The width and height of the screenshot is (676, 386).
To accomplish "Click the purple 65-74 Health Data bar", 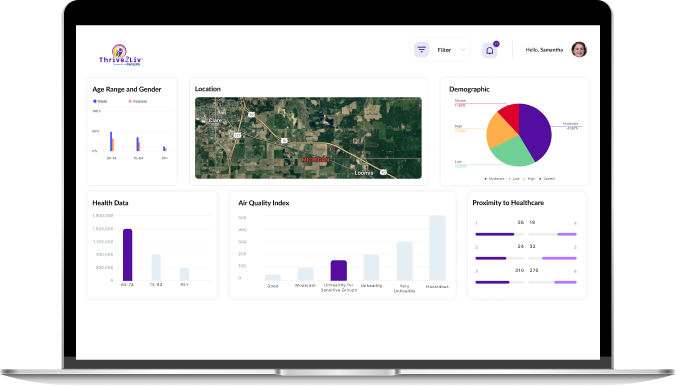I will point(128,255).
